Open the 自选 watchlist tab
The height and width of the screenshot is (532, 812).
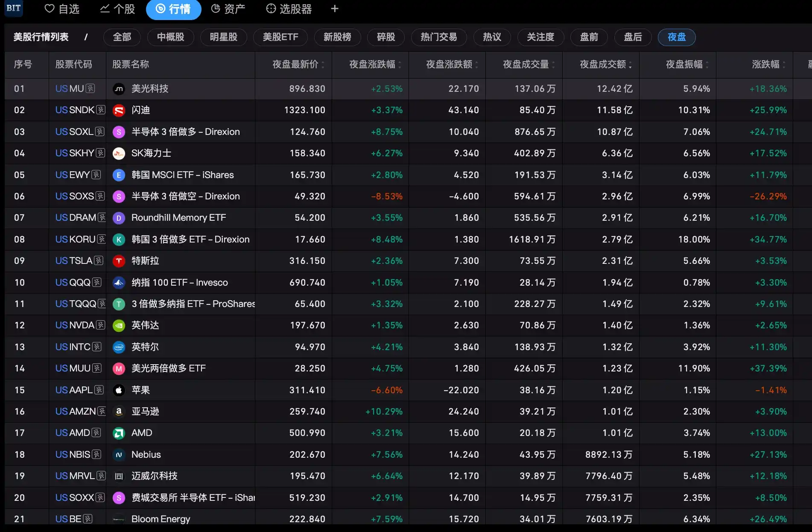tap(62, 9)
